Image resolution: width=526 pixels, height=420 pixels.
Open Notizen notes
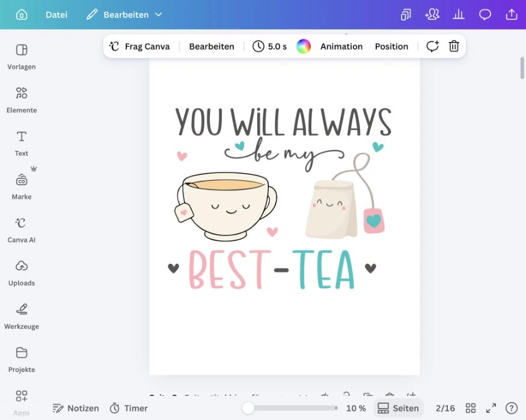click(76, 408)
